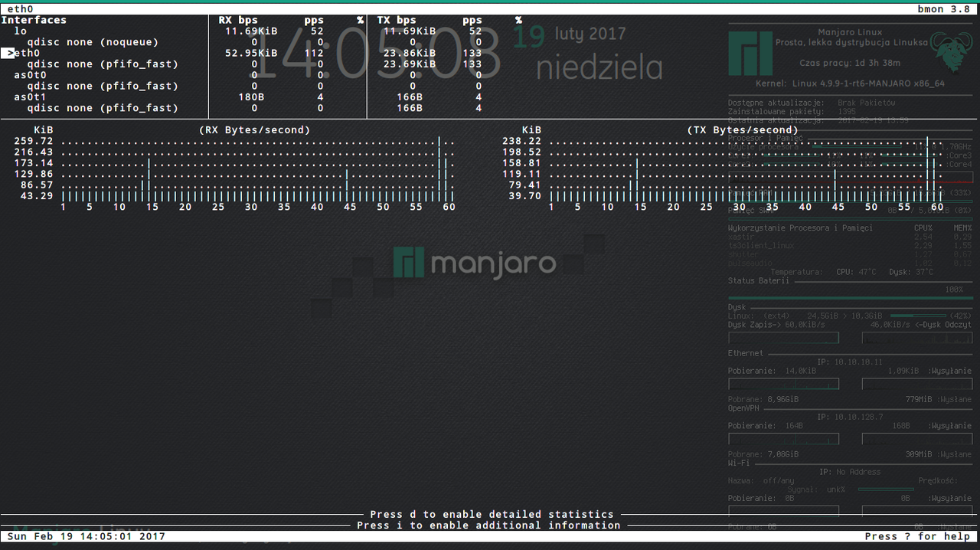Image resolution: width=980 pixels, height=550 pixels.
Task: Select the qdisc none (noqueue) entry under lo
Action: pos(92,42)
